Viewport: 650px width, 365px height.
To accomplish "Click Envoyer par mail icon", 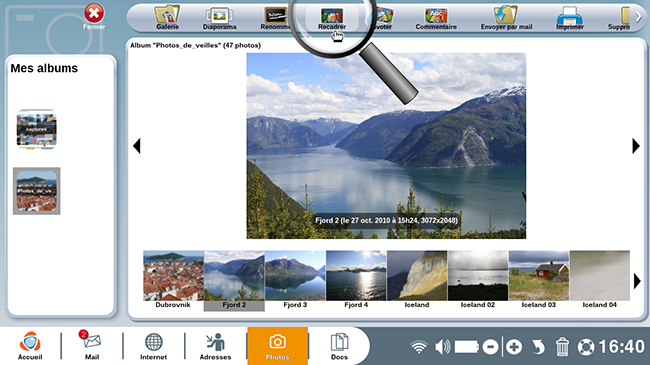I will (506, 18).
